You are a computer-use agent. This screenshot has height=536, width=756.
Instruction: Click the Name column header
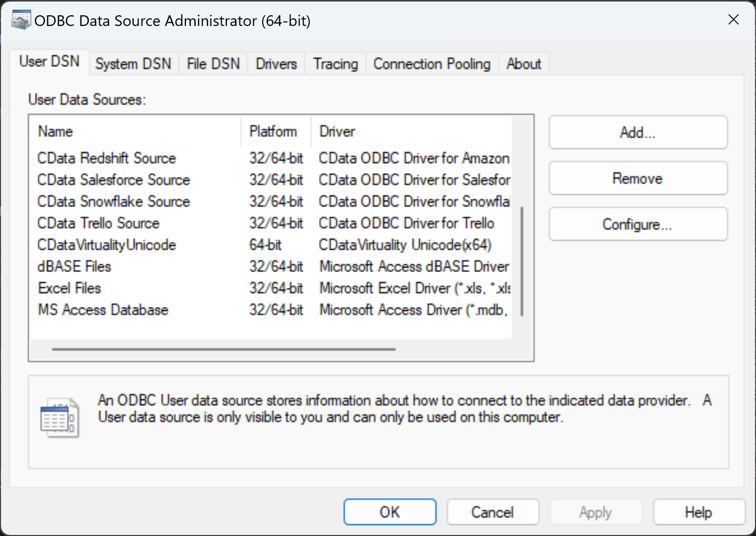coord(55,131)
